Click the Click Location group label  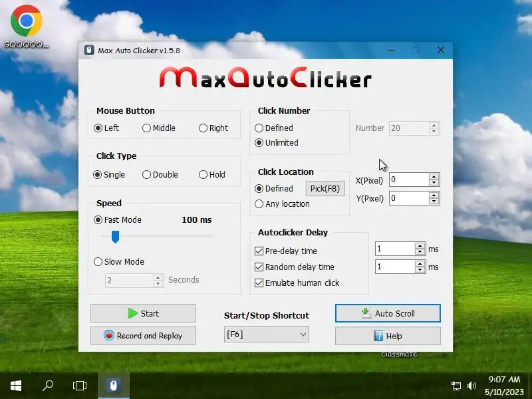pos(286,172)
